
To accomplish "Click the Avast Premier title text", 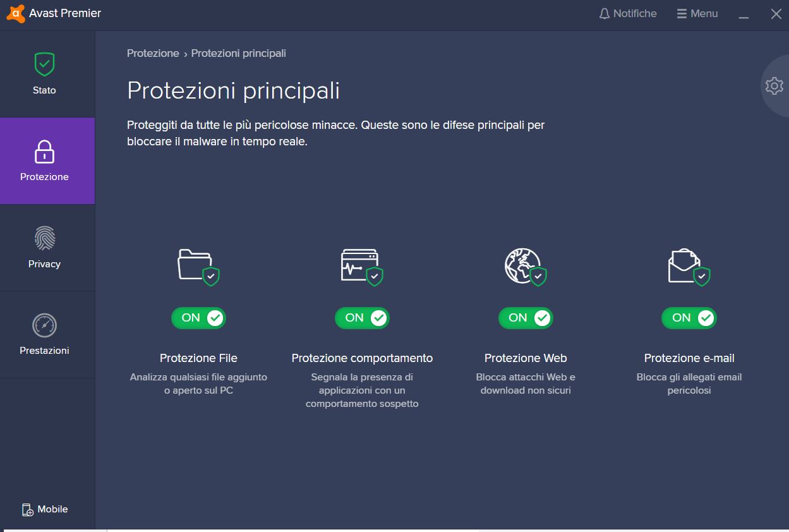I will [65, 13].
